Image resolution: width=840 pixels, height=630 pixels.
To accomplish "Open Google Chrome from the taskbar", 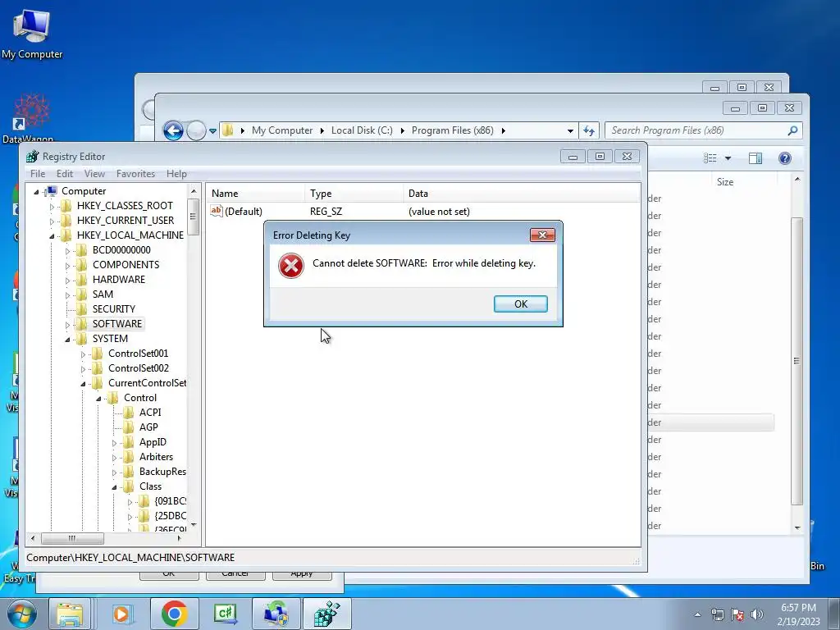I will click(x=174, y=614).
